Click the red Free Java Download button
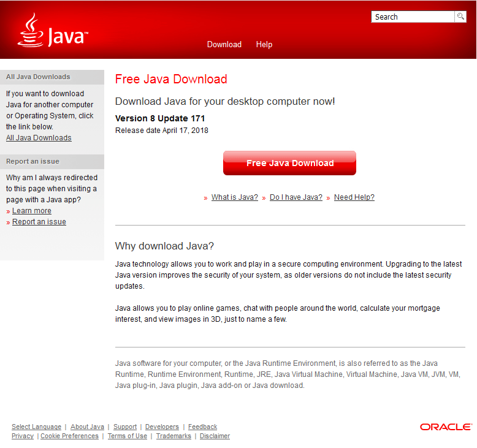477x448 pixels. (289, 163)
